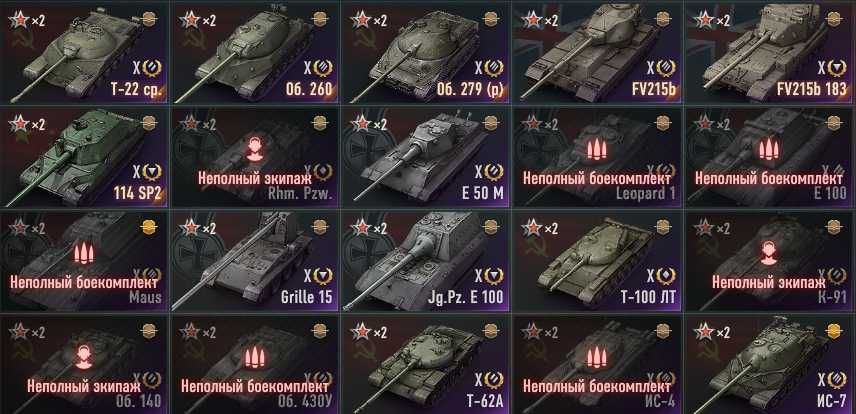This screenshot has height=414, width=856.
Task: Click the crew skill badge on Об. 279 (р)
Action: tap(491, 19)
